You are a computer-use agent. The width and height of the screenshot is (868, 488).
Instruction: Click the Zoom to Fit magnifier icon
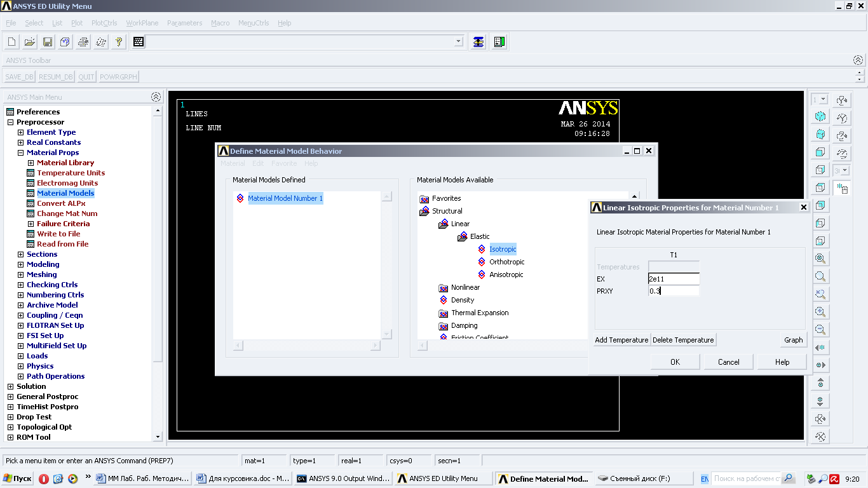820,259
